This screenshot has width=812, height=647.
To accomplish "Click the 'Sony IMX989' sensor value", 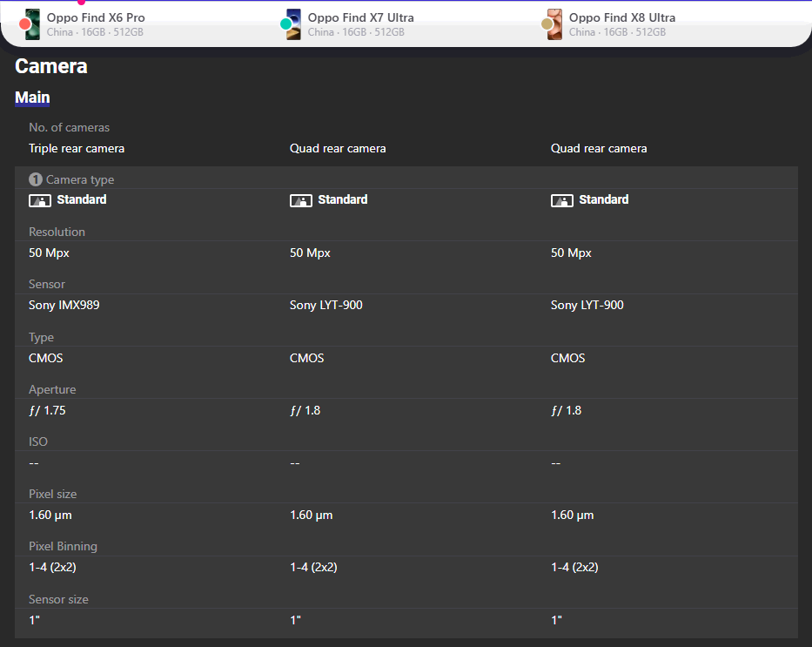I will click(64, 305).
